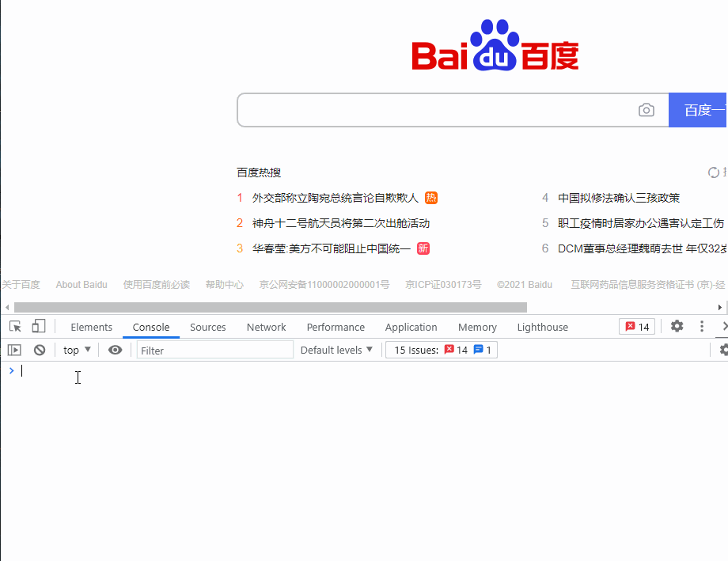
Task: Open 中国拟修法确认三孩政策 link
Action: tap(619, 198)
